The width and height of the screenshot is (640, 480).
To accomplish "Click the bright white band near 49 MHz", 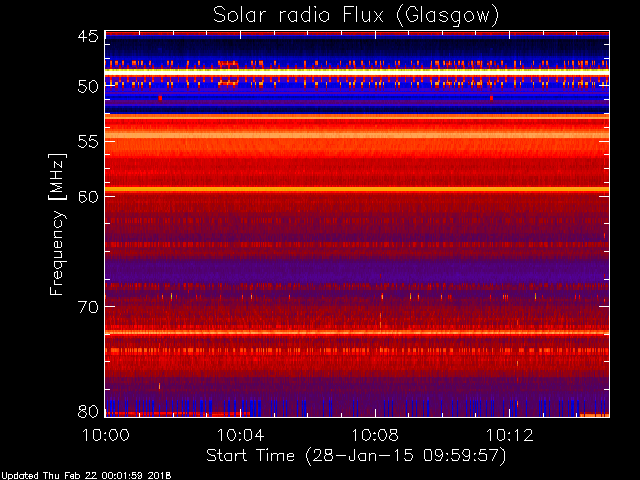I will tap(357, 71).
